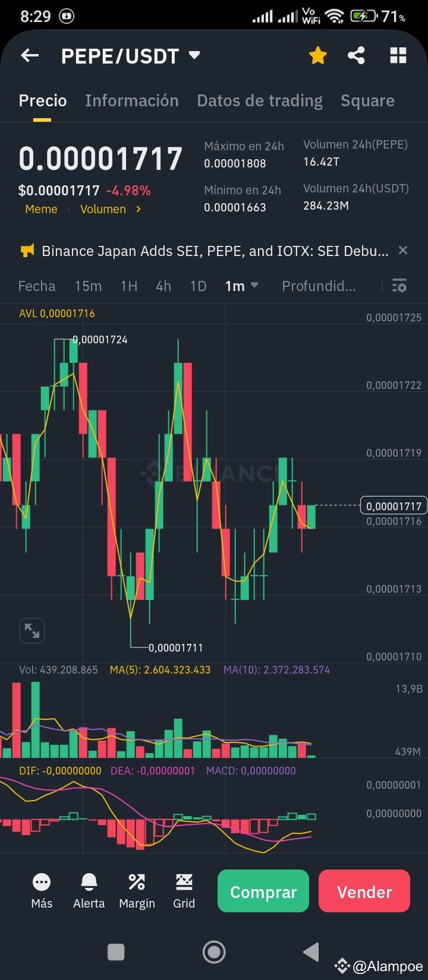The image size is (428, 980).
Task: Expand tags with the chevron after Volumen
Action: (x=138, y=209)
